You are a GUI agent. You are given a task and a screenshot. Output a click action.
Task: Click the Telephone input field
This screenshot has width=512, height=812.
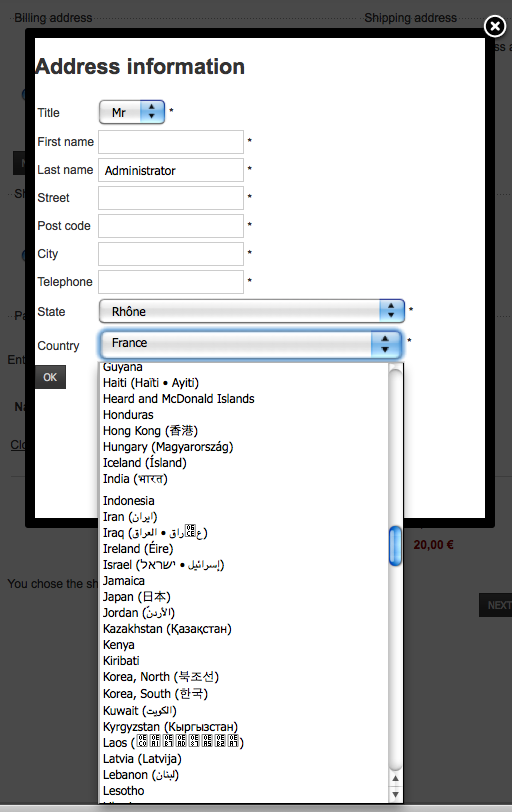coord(171,282)
